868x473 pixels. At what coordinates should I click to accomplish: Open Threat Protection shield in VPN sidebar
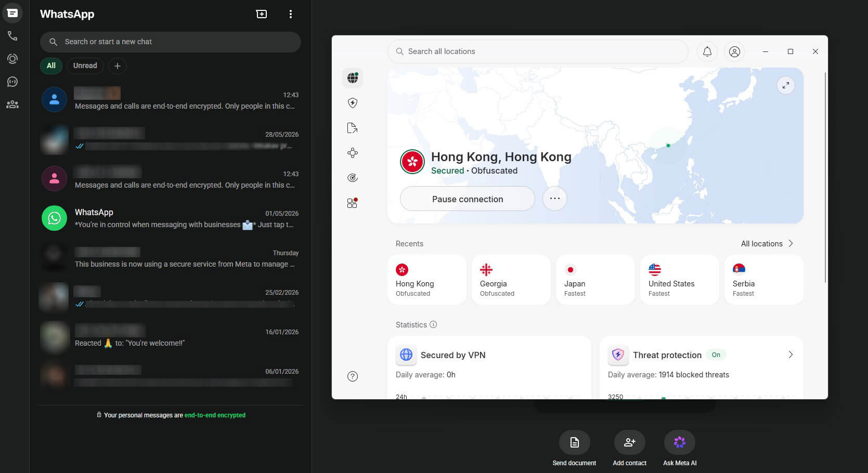pyautogui.click(x=353, y=103)
